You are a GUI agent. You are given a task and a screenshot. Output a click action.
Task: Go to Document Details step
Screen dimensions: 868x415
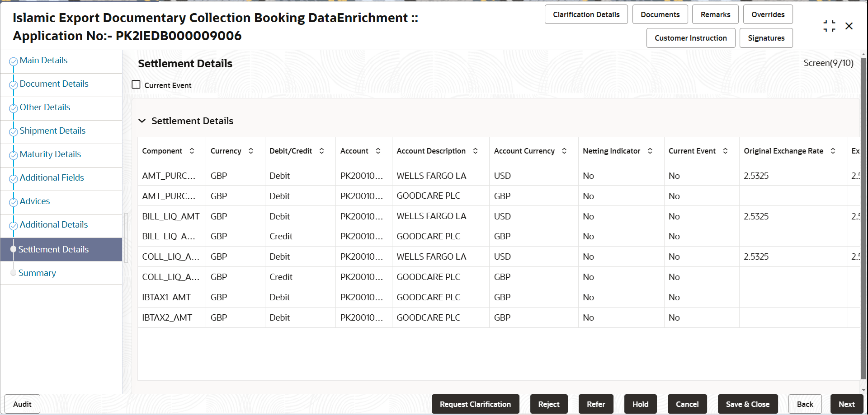(x=54, y=84)
